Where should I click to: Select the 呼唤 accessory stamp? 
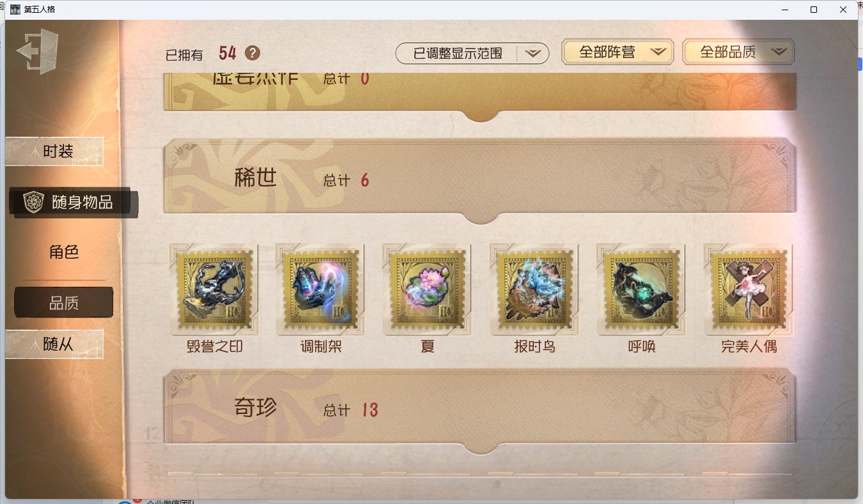pos(641,289)
